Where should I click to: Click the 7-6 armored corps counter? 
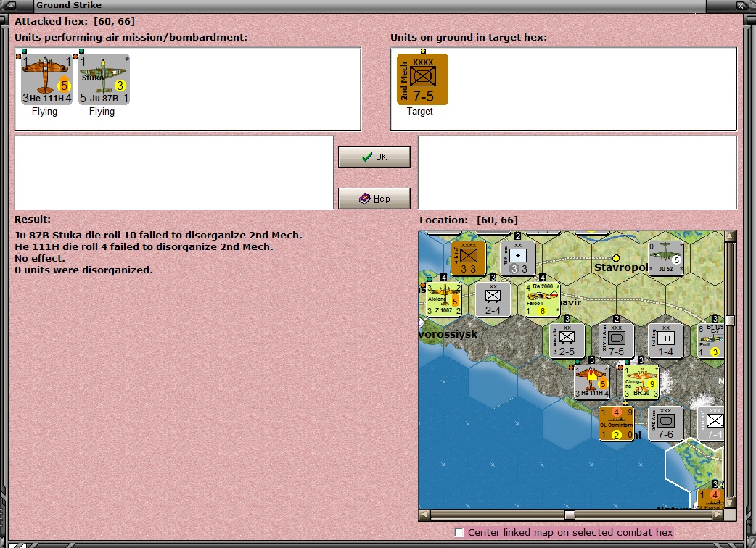click(666, 424)
